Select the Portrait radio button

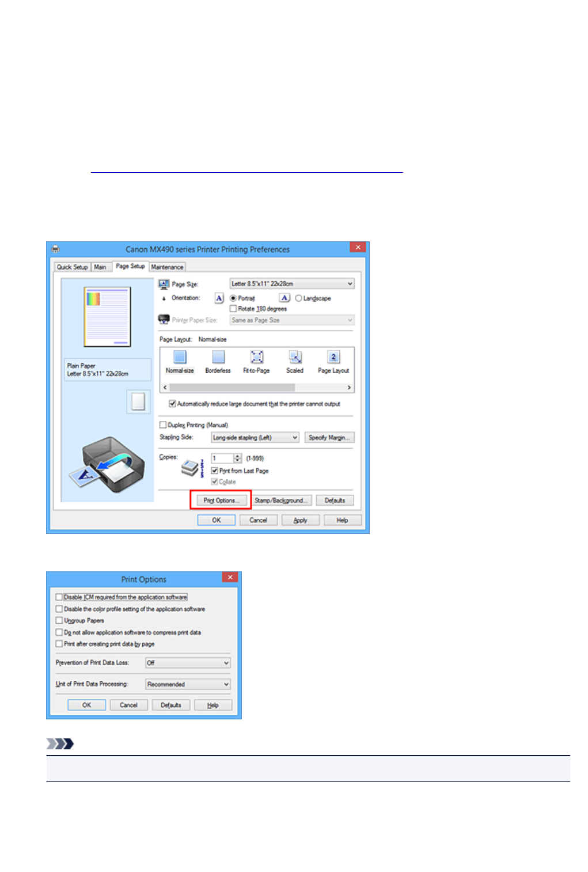tap(233, 298)
